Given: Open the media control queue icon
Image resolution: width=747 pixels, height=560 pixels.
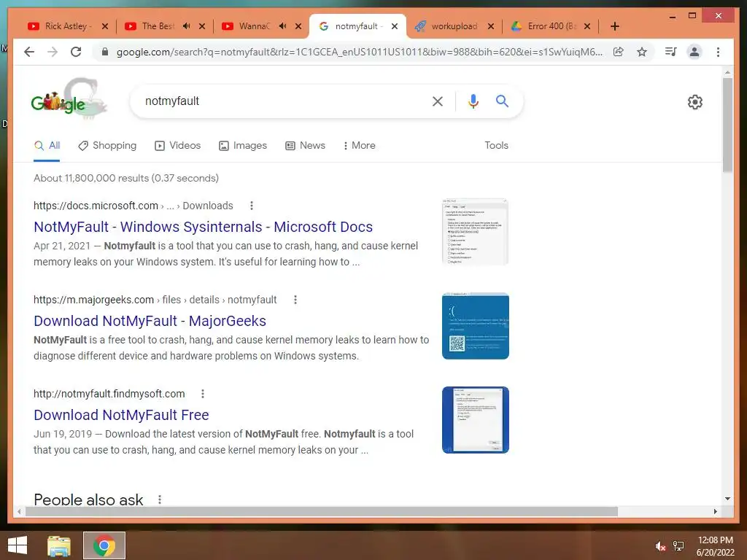Looking at the screenshot, I should (x=671, y=52).
